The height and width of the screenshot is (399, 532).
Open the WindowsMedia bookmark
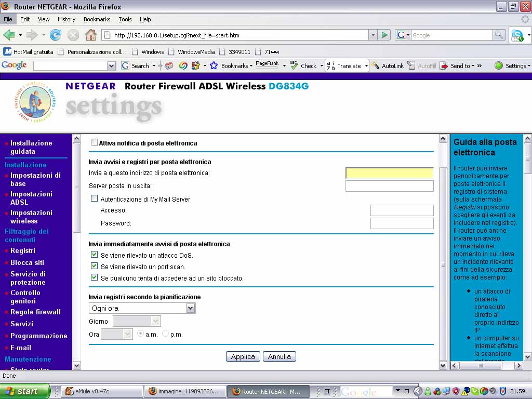pyautogui.click(x=192, y=52)
